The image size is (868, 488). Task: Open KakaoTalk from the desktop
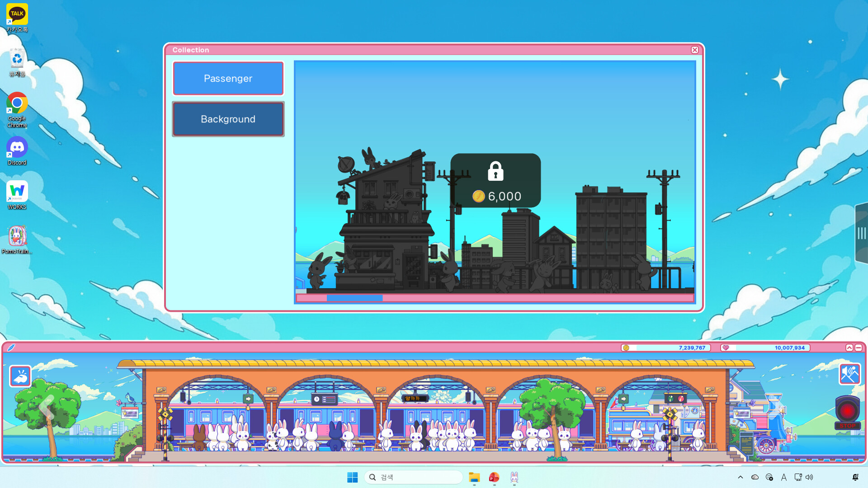coord(17,14)
